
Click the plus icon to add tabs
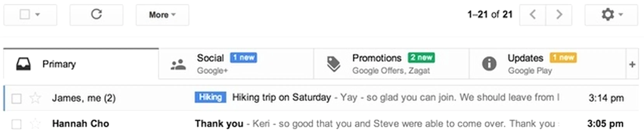632,64
